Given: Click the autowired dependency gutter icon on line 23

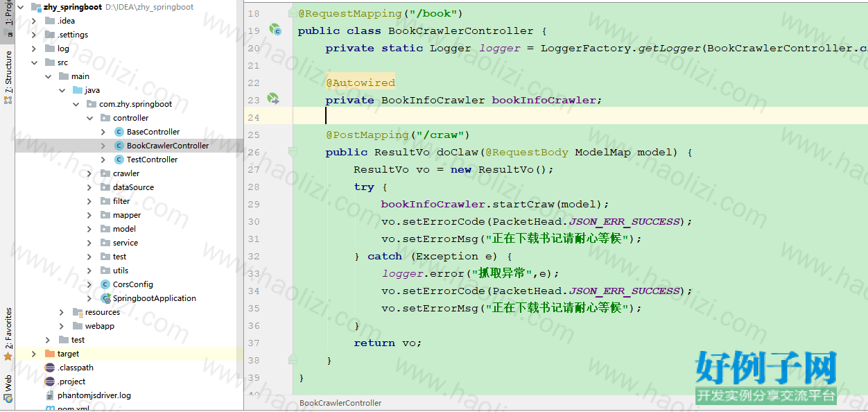Looking at the screenshot, I should 273,100.
